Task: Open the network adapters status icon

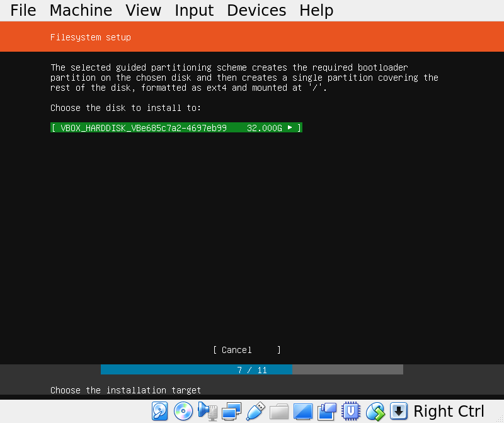Action: pyautogui.click(x=231, y=412)
